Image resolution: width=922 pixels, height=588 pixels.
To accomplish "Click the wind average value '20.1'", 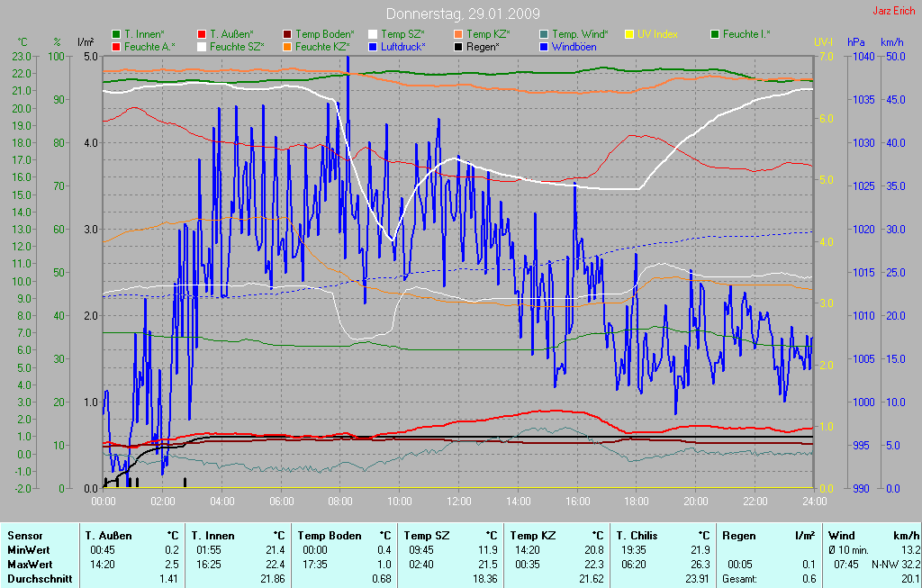I will (910, 579).
